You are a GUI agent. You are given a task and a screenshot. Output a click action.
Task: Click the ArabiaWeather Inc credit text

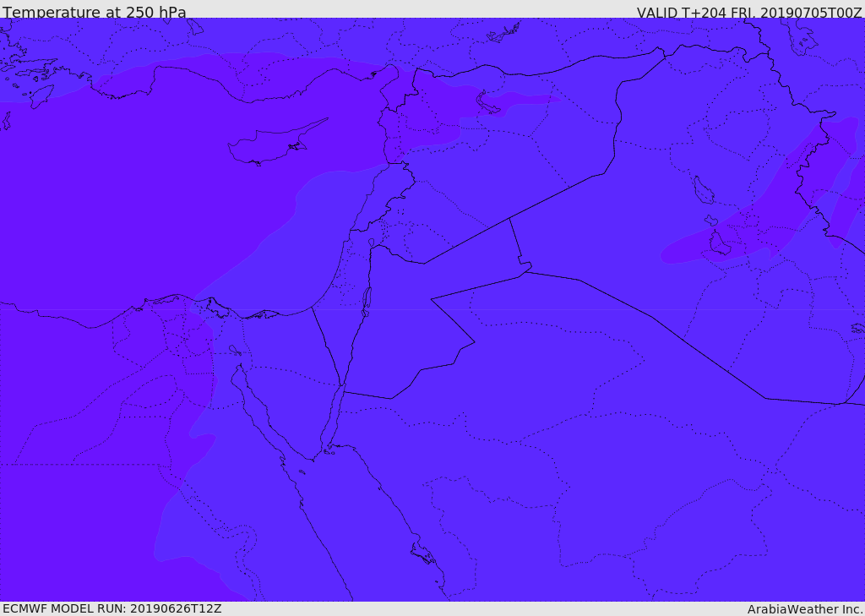point(805,609)
